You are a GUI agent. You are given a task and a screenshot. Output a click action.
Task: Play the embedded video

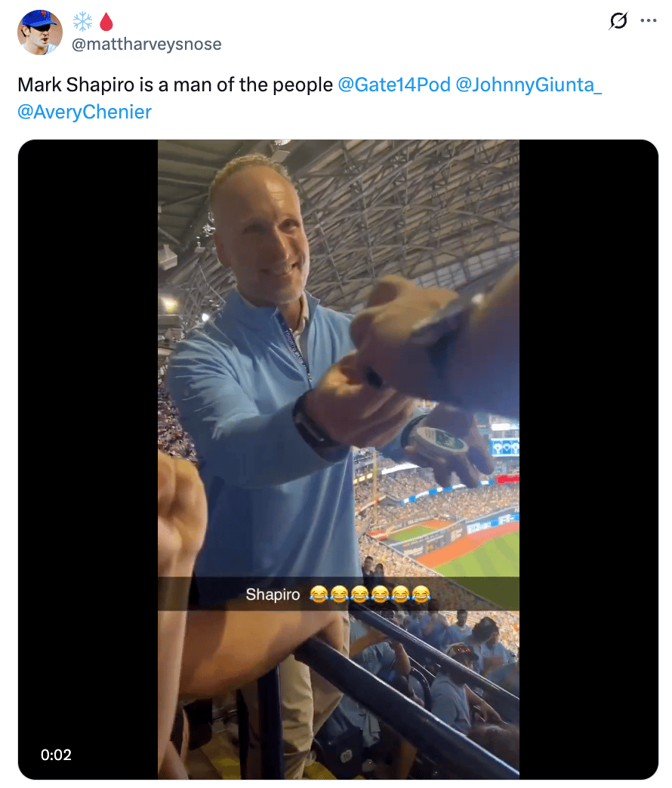click(x=338, y=460)
